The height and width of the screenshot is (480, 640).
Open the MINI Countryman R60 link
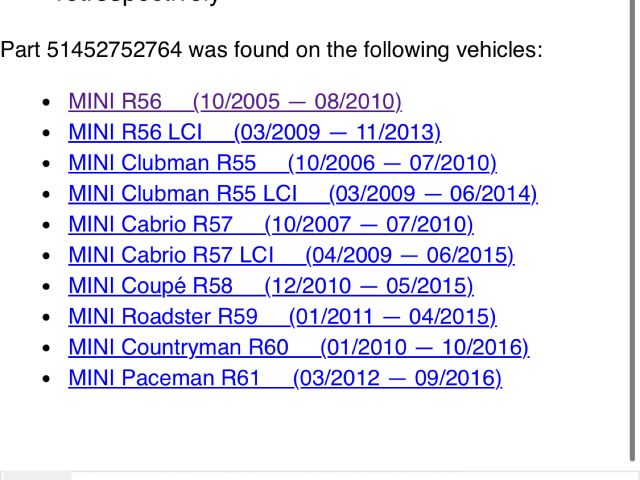coord(178,348)
